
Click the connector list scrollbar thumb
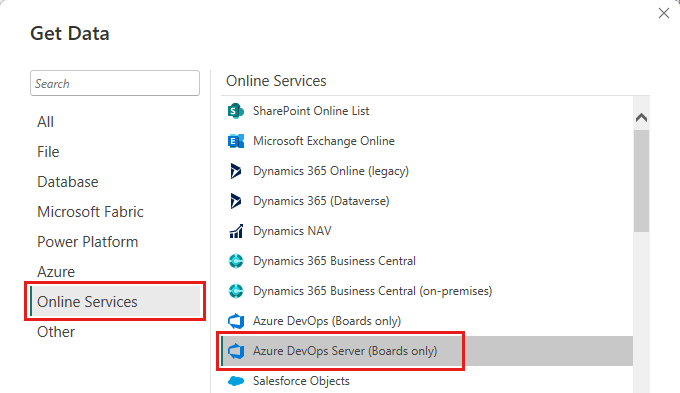(x=641, y=181)
